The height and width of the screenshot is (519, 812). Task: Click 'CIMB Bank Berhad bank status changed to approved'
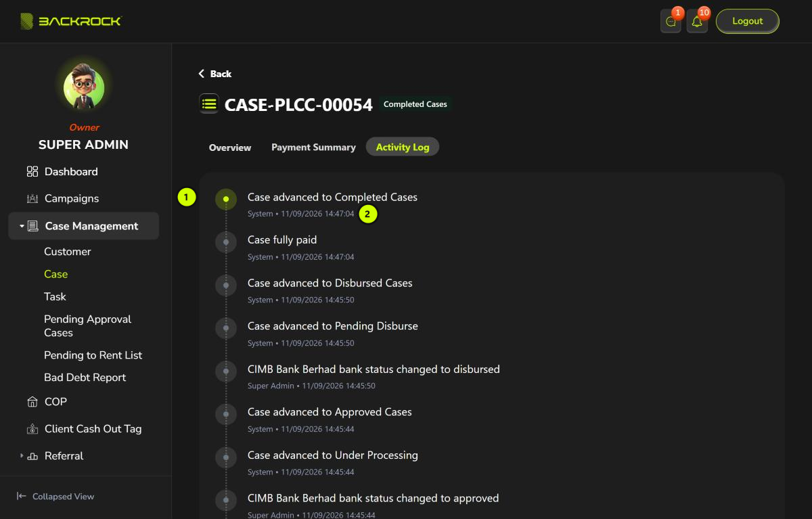[x=373, y=498]
